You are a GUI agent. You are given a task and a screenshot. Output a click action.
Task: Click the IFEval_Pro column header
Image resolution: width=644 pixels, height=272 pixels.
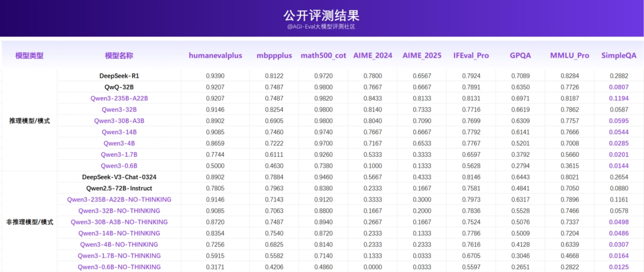[x=471, y=55]
